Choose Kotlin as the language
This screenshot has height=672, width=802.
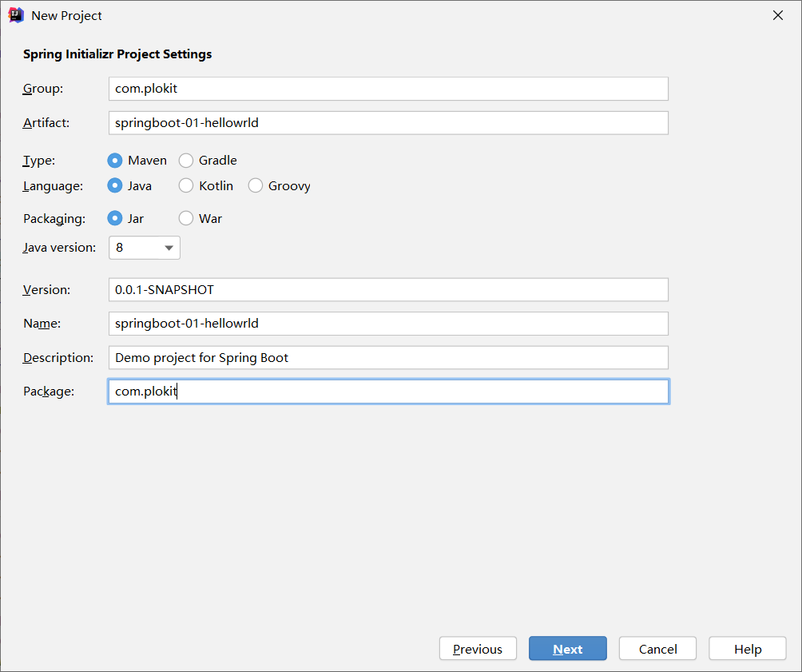186,186
